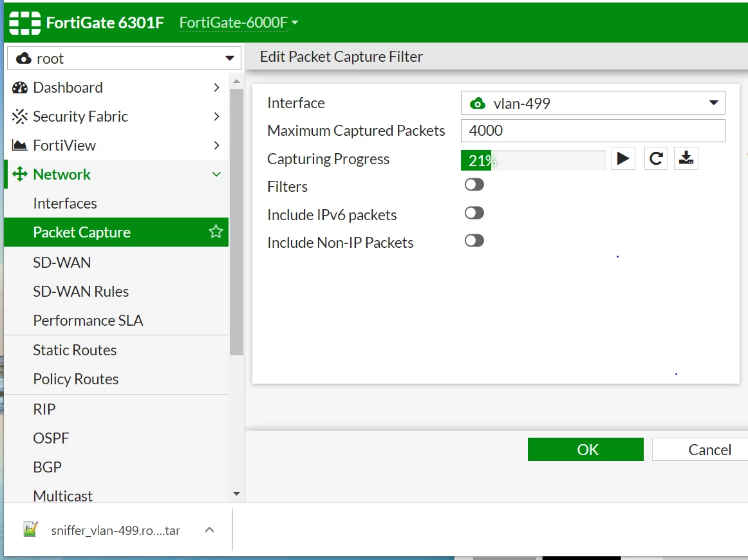Open the FortiGate-6000F device dropdown
Image resolution: width=748 pixels, height=560 pixels.
pos(239,23)
